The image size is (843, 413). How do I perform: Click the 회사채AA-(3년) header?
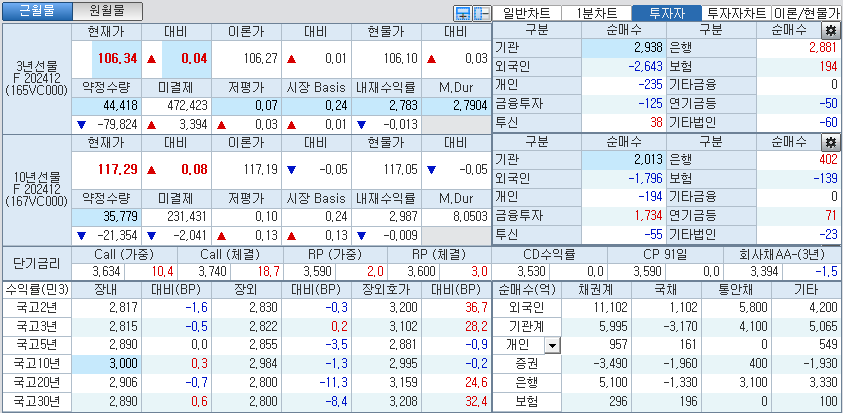coord(782,254)
